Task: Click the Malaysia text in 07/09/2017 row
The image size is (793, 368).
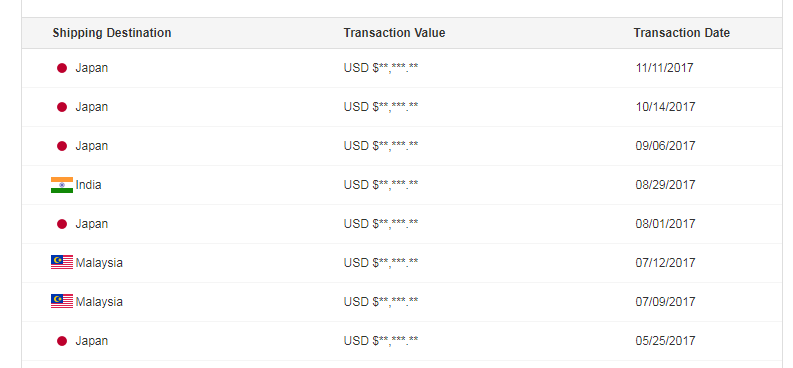Action: [99, 302]
